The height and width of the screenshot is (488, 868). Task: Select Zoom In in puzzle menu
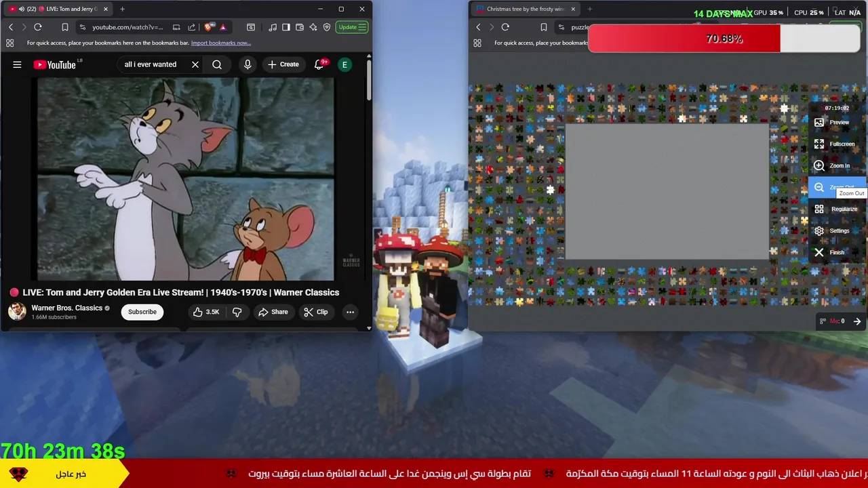(x=838, y=165)
